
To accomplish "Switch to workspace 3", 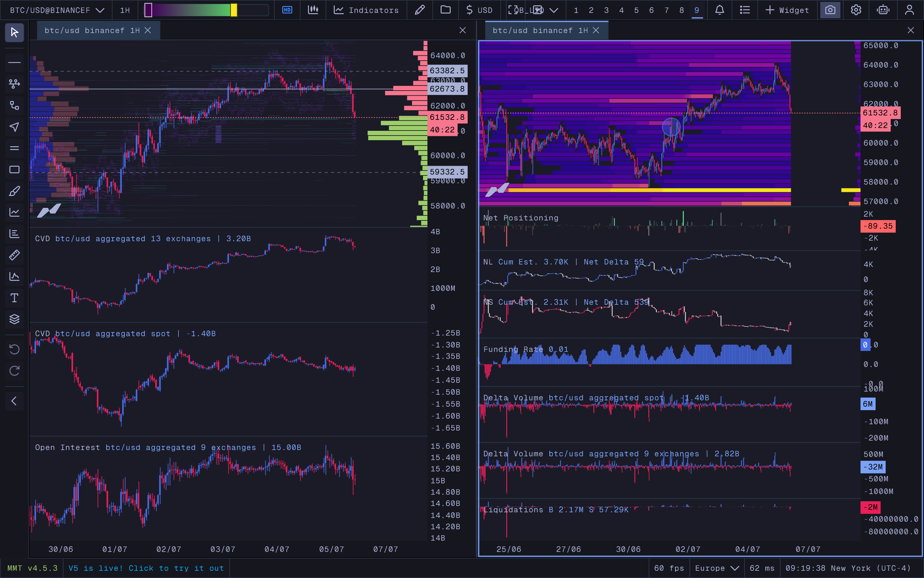I will 606,10.
